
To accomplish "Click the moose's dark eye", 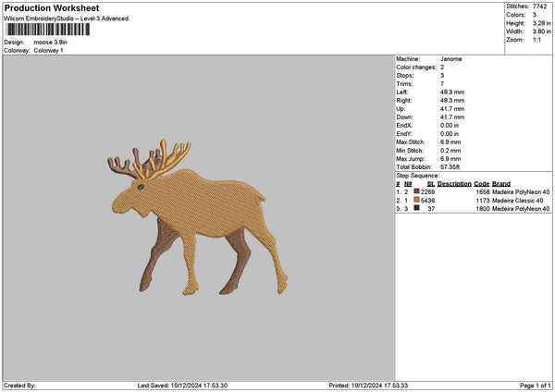I will (x=142, y=187).
